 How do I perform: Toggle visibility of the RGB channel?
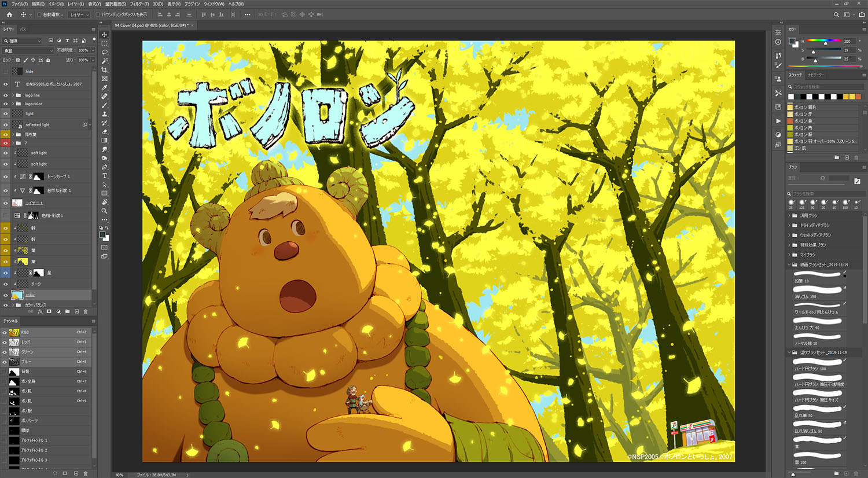pos(5,332)
